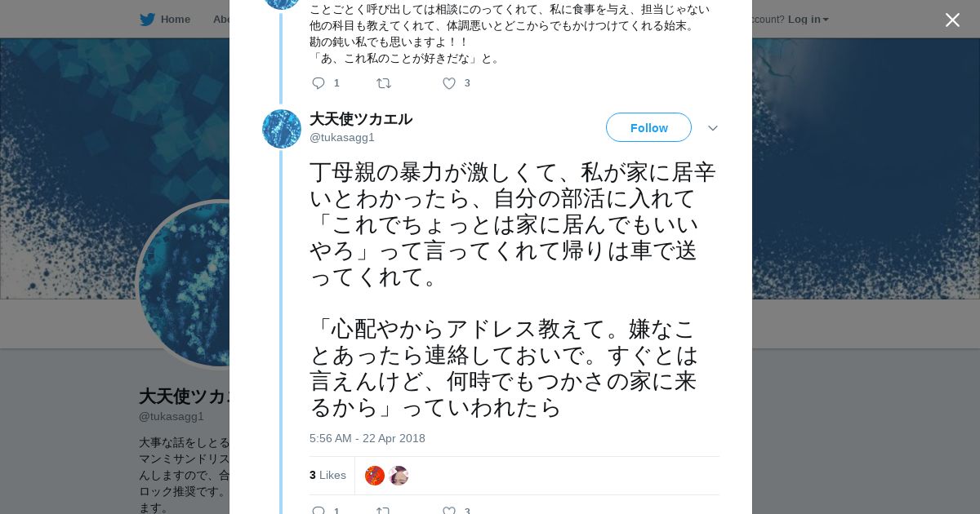The image size is (980, 514).
Task: Click the red avatar of first liker
Action: (x=375, y=476)
